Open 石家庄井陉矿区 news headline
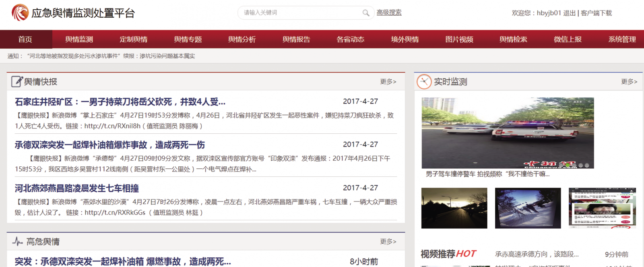This screenshot has height=267, width=644. (x=120, y=102)
